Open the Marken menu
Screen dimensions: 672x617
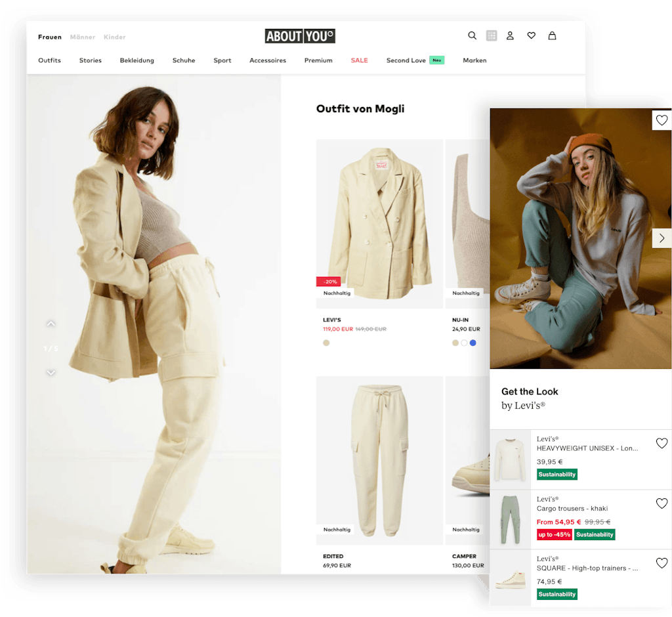474,60
